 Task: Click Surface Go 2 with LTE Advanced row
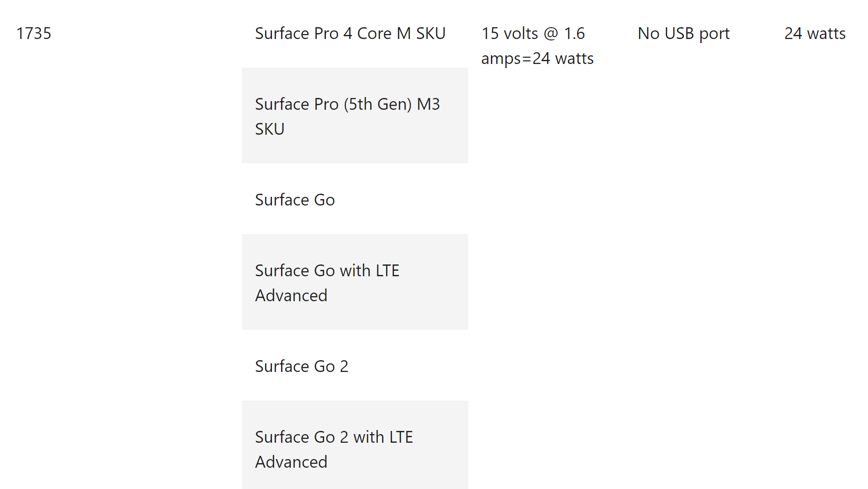[x=355, y=445]
